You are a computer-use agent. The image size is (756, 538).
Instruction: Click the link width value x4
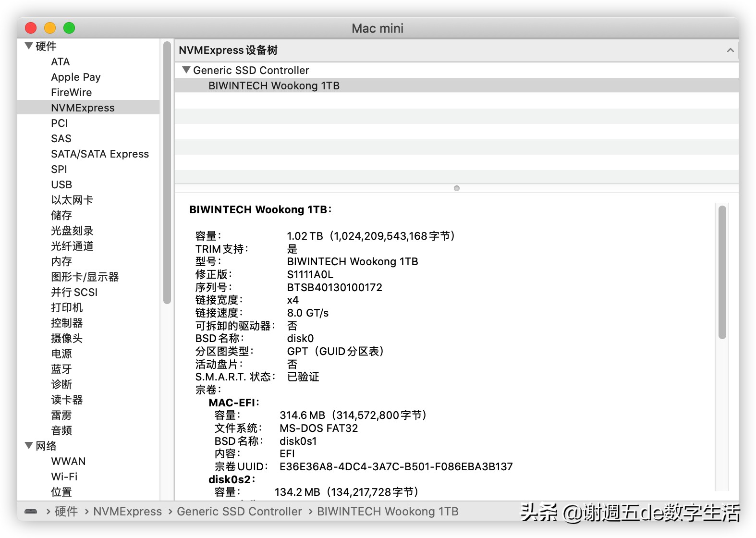(293, 300)
